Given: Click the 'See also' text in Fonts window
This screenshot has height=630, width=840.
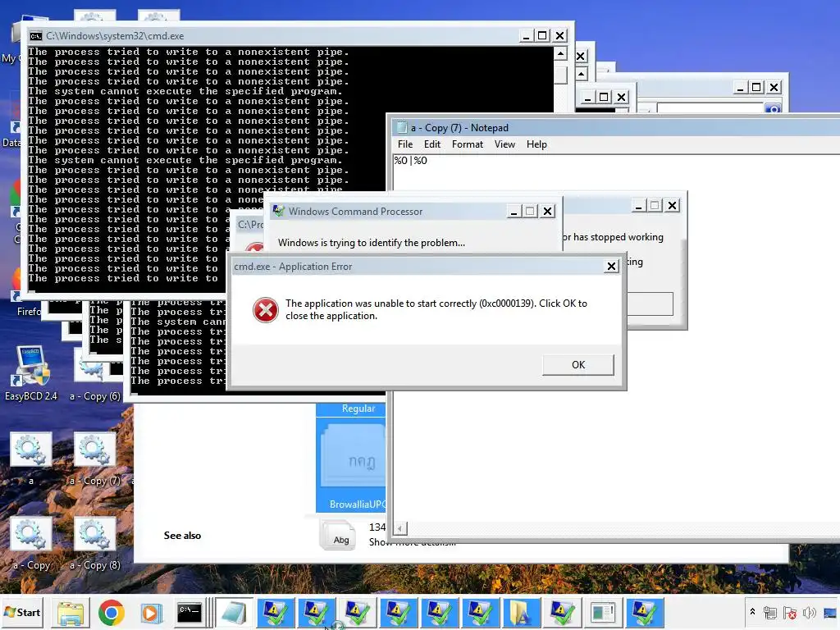Looking at the screenshot, I should (182, 535).
